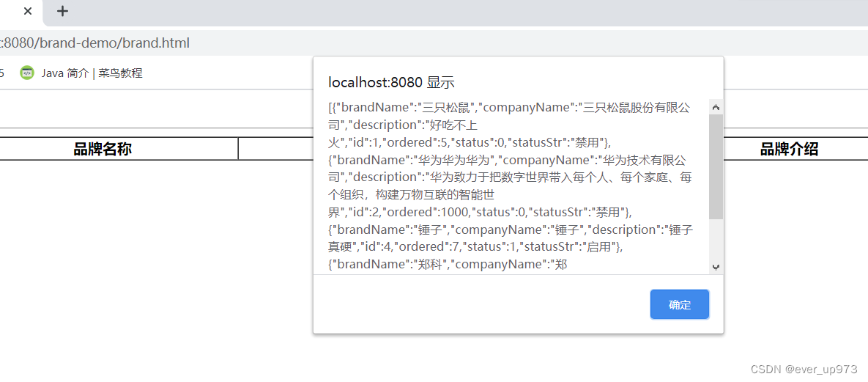Click the 品牌介绍 table header
Image resolution: width=868 pixels, height=382 pixels.
tap(789, 149)
